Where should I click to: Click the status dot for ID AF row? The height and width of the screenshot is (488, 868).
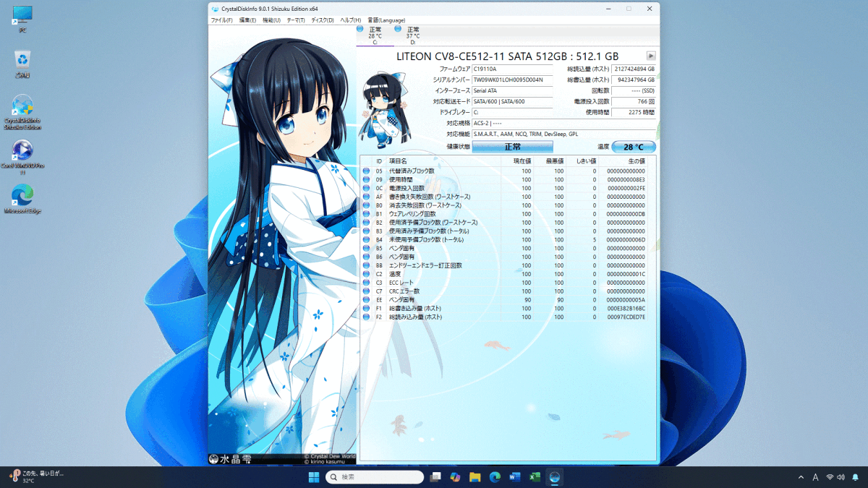point(366,197)
